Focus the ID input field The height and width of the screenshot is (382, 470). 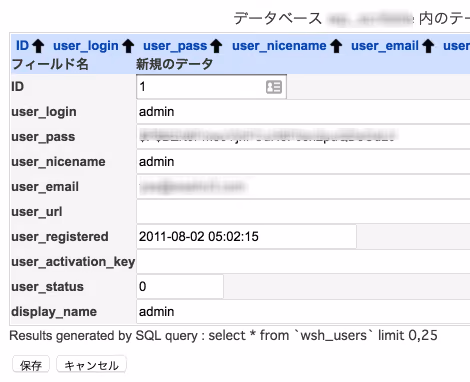click(211, 87)
